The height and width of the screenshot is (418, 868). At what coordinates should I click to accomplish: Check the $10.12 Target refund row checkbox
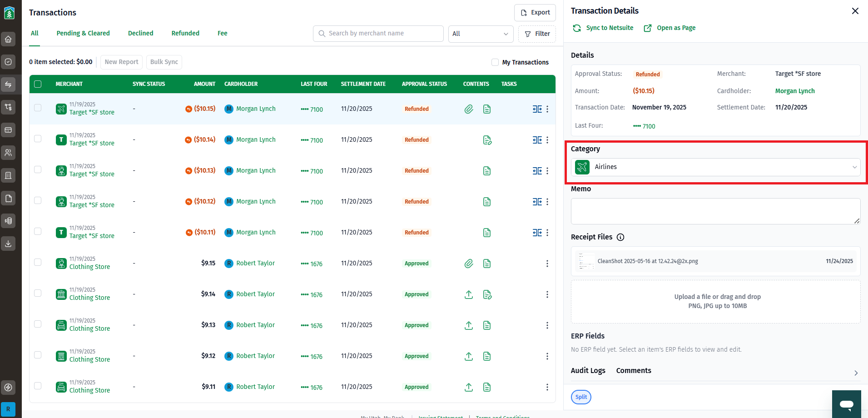point(38,200)
